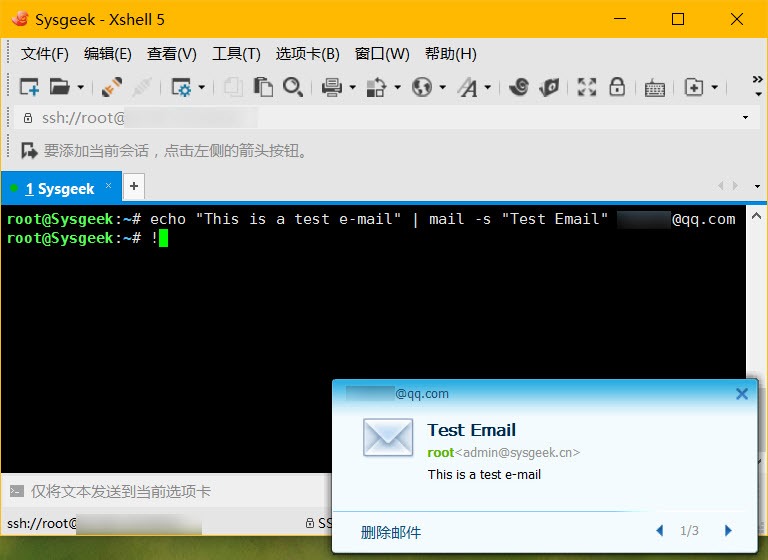Viewport: 768px width, 560px height.
Task: Click the Connect plug icon
Action: click(x=112, y=87)
